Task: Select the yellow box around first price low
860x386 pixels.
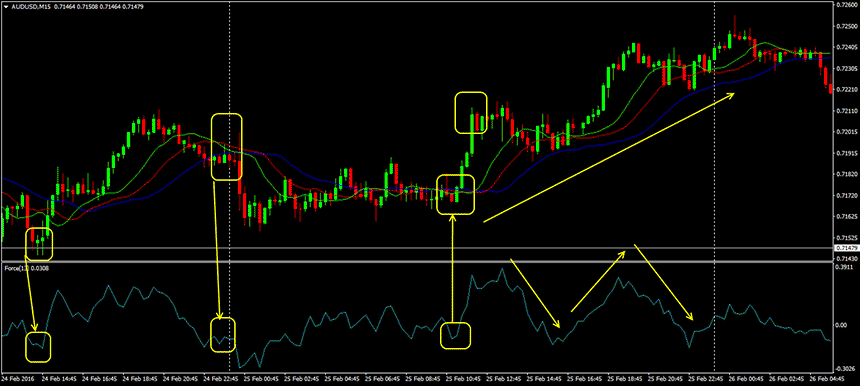Action: [39, 244]
